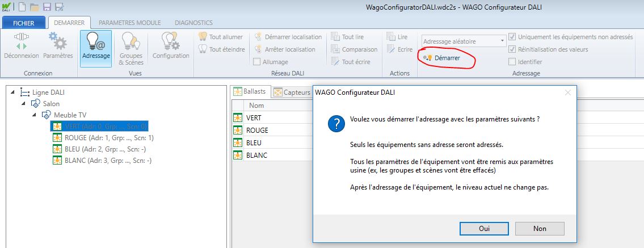Click the Démarrer addressing button
This screenshot has height=248, width=644.
click(x=441, y=58)
